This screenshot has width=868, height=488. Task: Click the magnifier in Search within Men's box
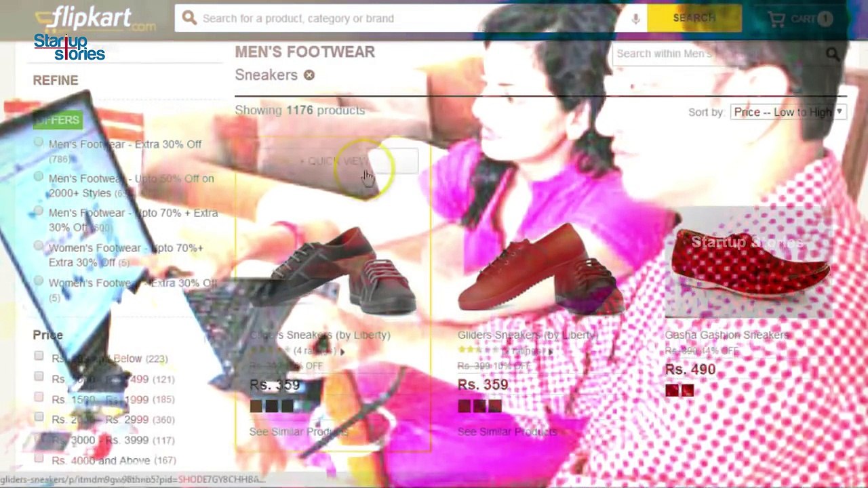pyautogui.click(x=832, y=54)
